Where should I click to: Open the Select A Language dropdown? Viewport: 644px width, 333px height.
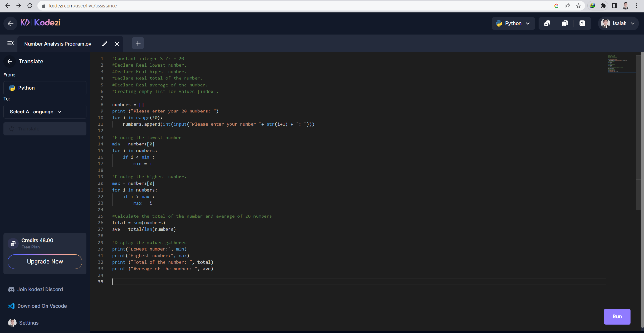click(x=45, y=112)
